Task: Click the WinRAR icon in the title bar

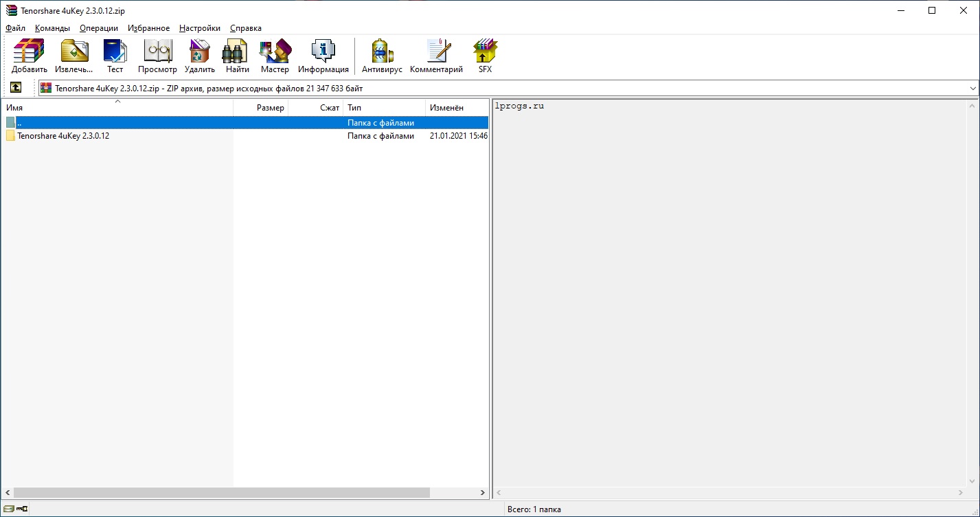Action: pyautogui.click(x=11, y=10)
